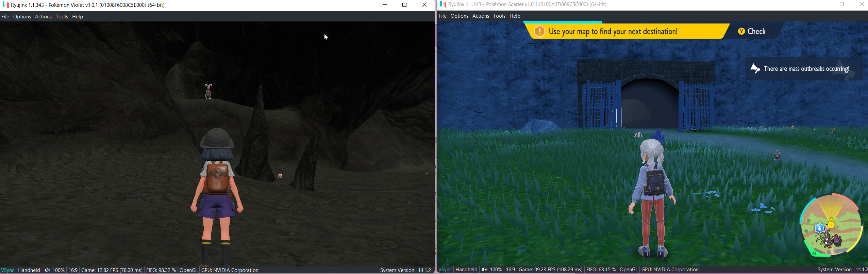Click the mass outbreaks notification in Scarlet
This screenshot has height=274, width=868.
click(804, 68)
